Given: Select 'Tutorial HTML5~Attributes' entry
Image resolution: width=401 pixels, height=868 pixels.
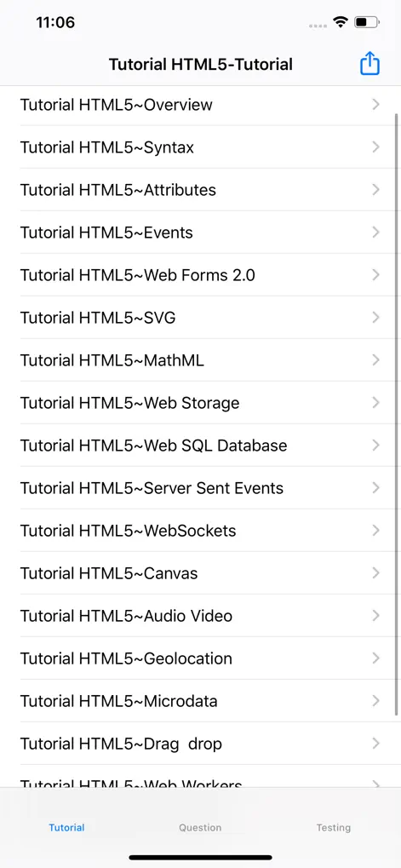Looking at the screenshot, I should click(x=200, y=189).
